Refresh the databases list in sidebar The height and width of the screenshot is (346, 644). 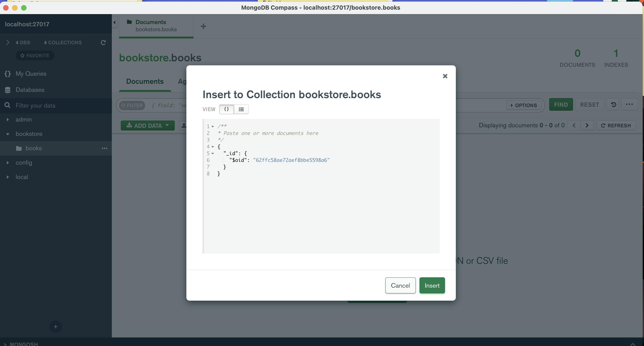[x=103, y=42]
